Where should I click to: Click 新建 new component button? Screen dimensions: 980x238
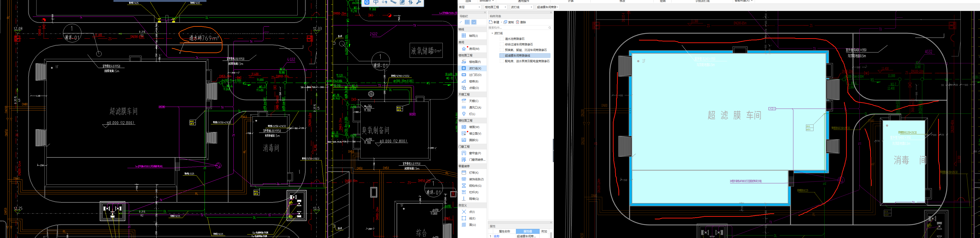coord(494,22)
